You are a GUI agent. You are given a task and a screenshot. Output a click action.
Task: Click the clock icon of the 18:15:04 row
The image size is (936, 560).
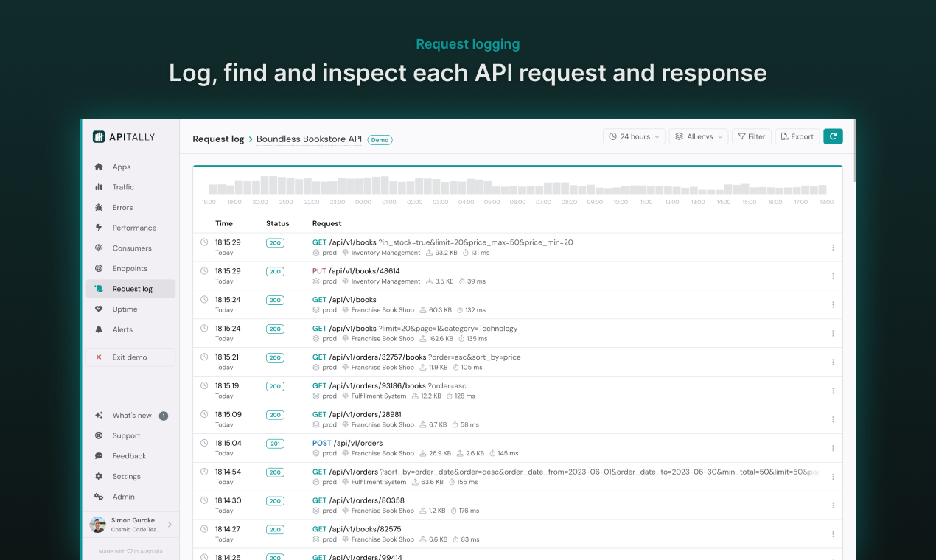pyautogui.click(x=204, y=443)
